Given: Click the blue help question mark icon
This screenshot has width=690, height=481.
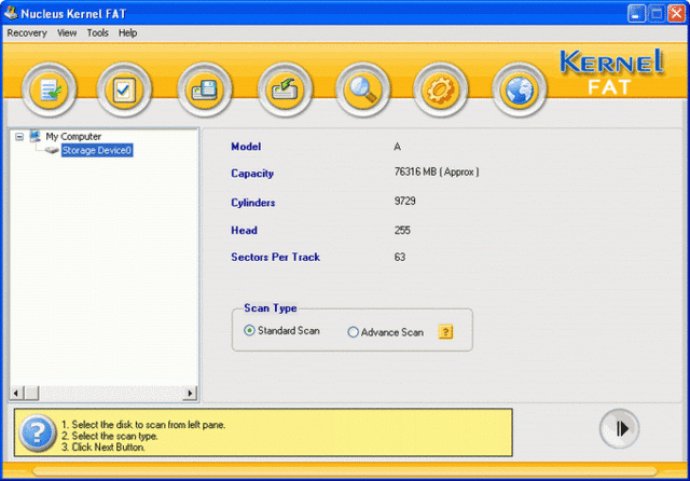Looking at the screenshot, I should 37,433.
